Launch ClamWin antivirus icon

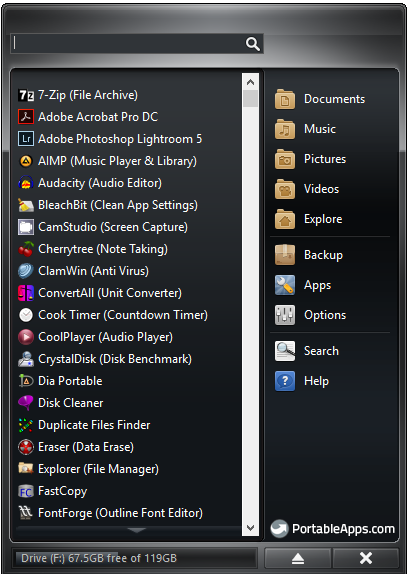(26, 271)
